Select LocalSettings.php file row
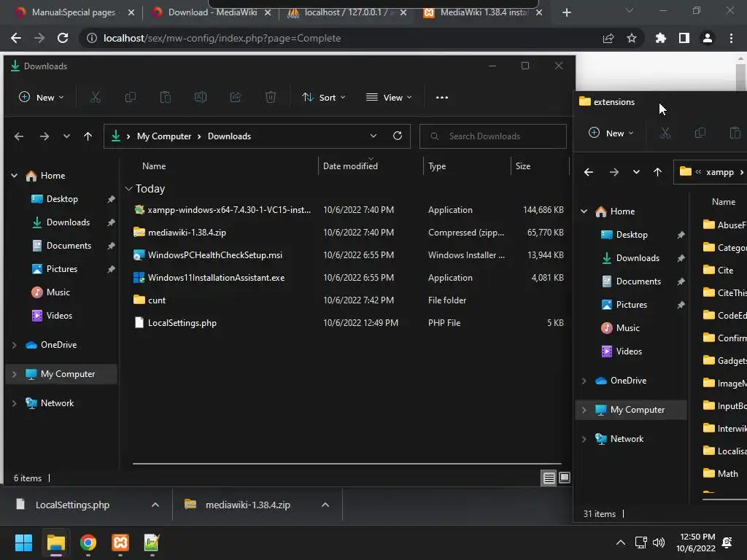Image resolution: width=747 pixels, height=560 pixels. tap(349, 323)
